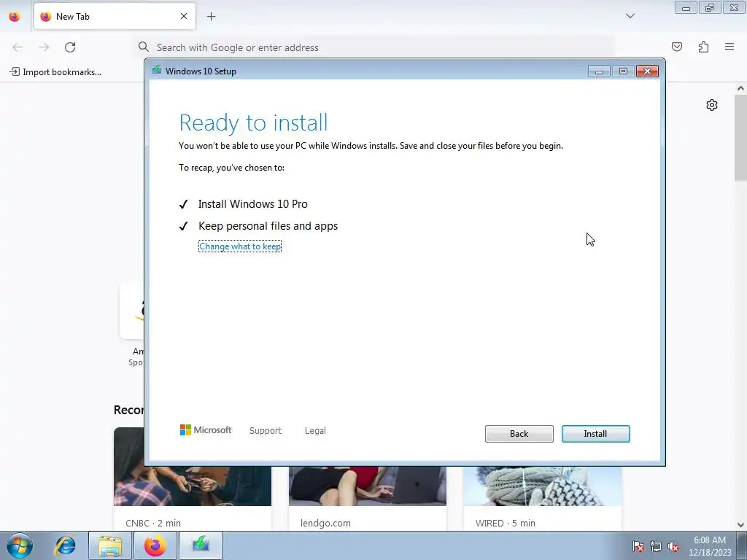Click 'To recap, you've chosen to:' text
Image resolution: width=747 pixels, height=560 pixels.
231,168
